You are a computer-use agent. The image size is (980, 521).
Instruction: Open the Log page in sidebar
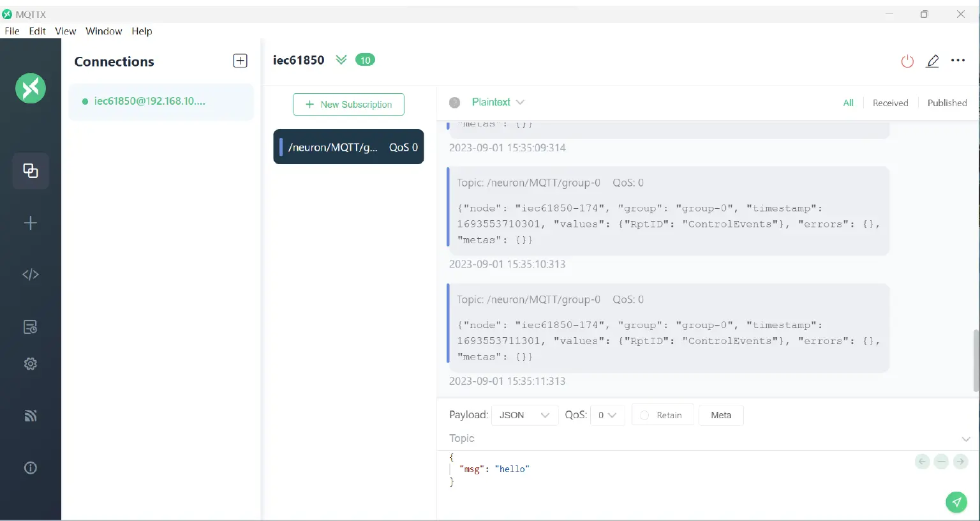[30, 327]
